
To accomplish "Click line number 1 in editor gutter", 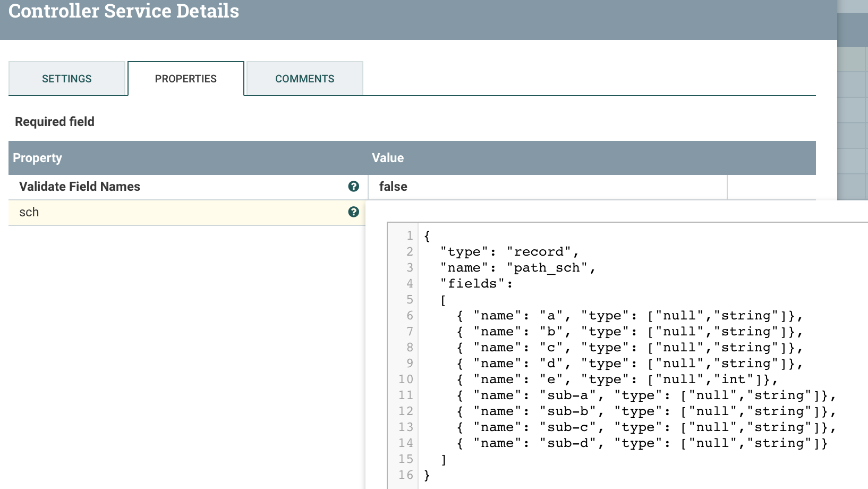I will tap(410, 236).
